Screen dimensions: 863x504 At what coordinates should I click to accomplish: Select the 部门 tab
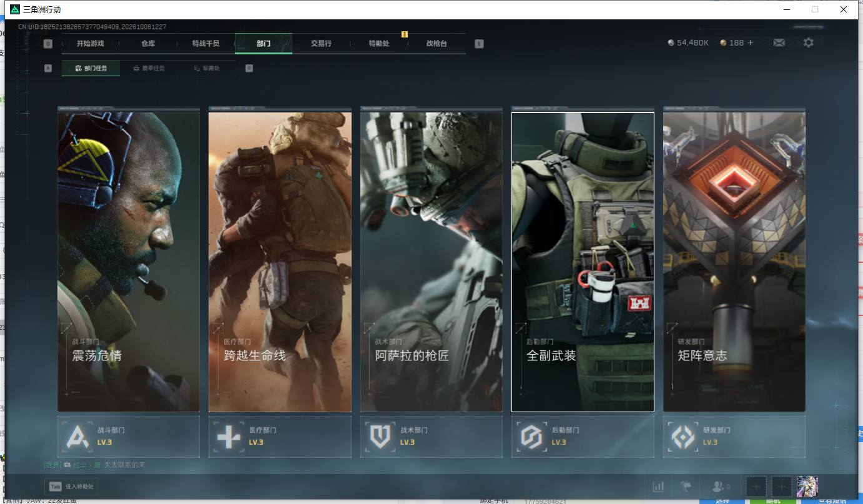click(x=264, y=44)
